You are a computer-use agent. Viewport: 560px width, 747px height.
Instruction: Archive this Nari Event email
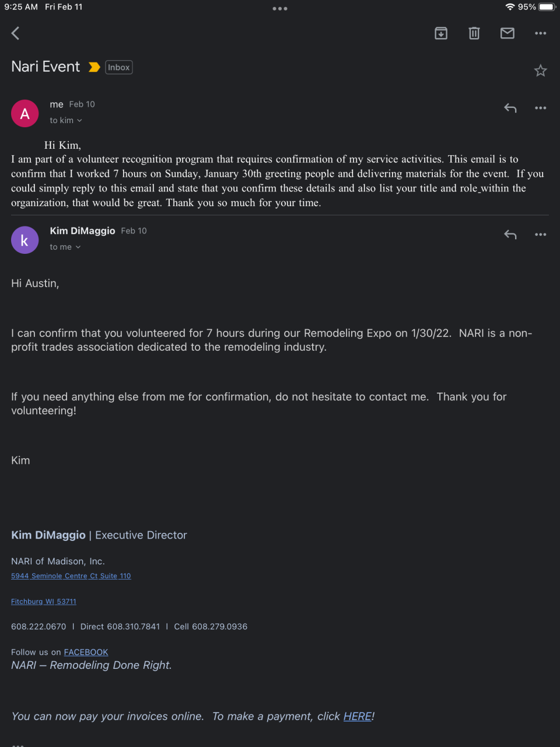(x=441, y=33)
